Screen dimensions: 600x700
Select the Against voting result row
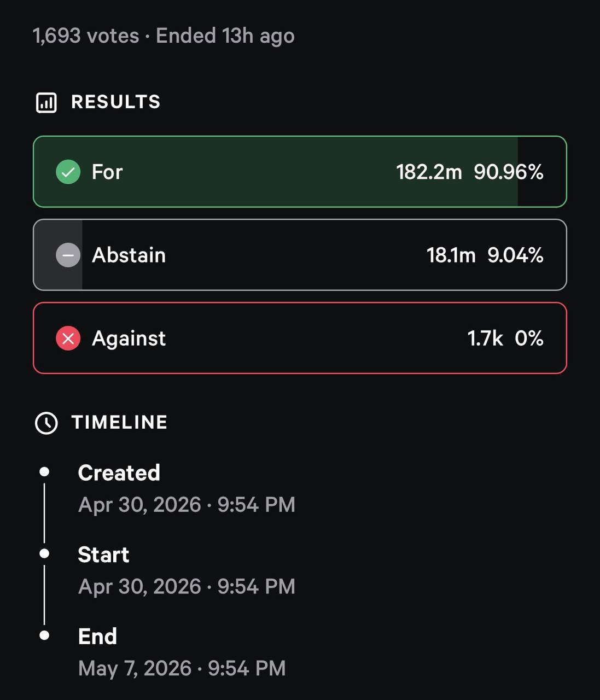[300, 338]
